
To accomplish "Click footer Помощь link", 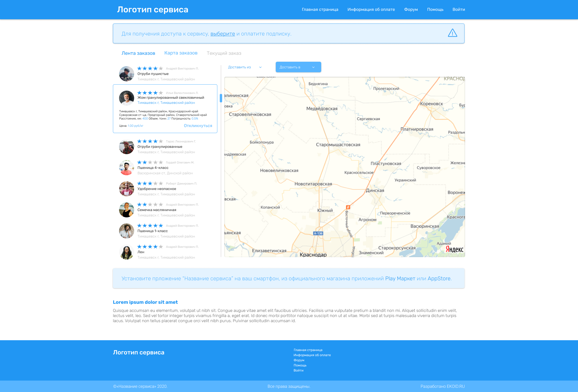I will point(300,366).
